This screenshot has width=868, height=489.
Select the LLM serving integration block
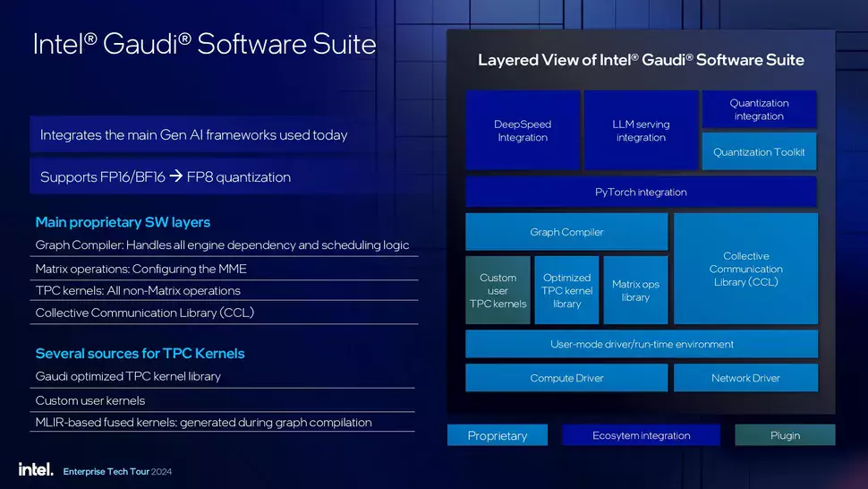click(x=641, y=130)
